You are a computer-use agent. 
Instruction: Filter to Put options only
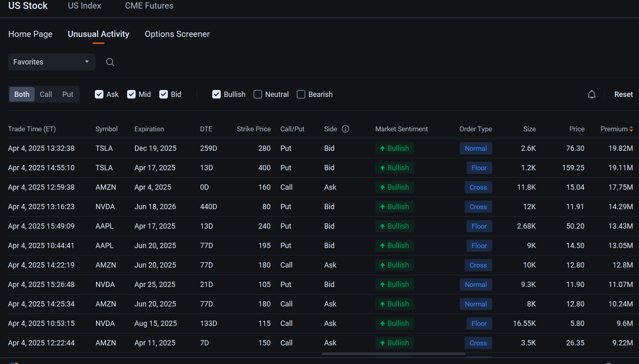click(x=68, y=94)
